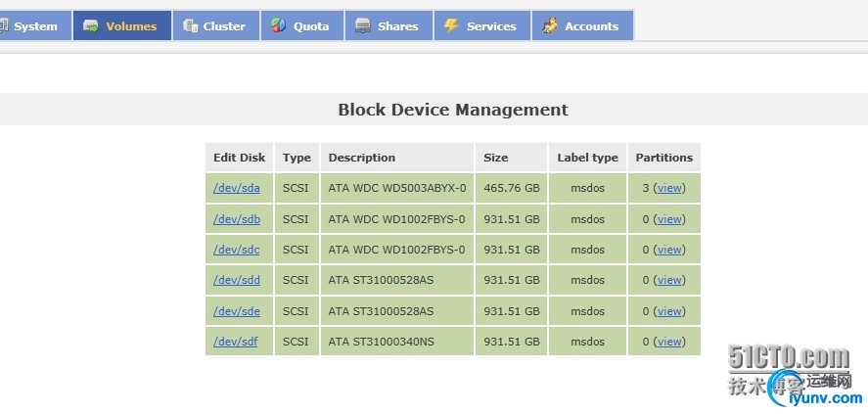Switch to the Accounts tab

coord(582,25)
